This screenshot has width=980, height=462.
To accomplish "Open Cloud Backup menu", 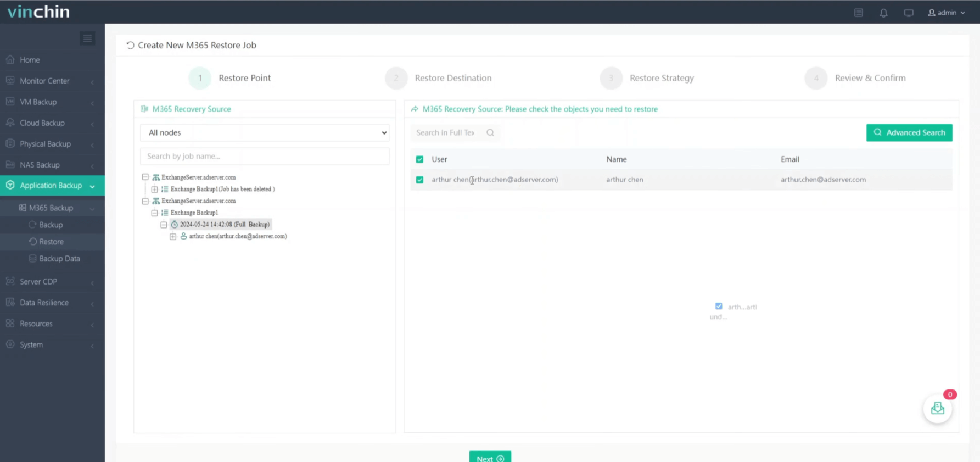I will [42, 123].
